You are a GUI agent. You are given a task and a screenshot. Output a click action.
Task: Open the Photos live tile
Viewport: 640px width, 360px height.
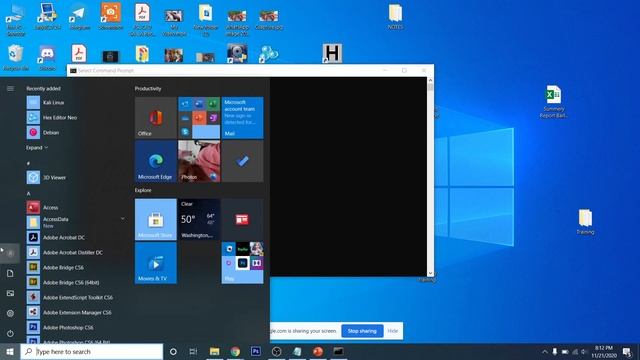[x=199, y=161]
